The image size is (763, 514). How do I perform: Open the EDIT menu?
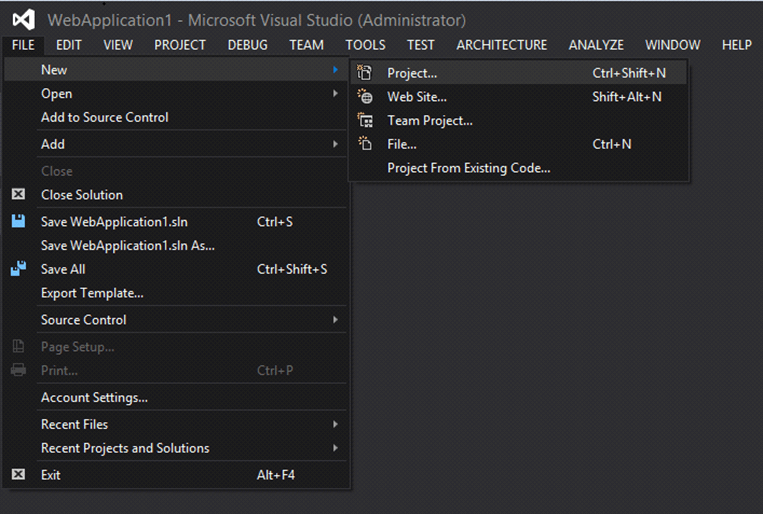69,45
